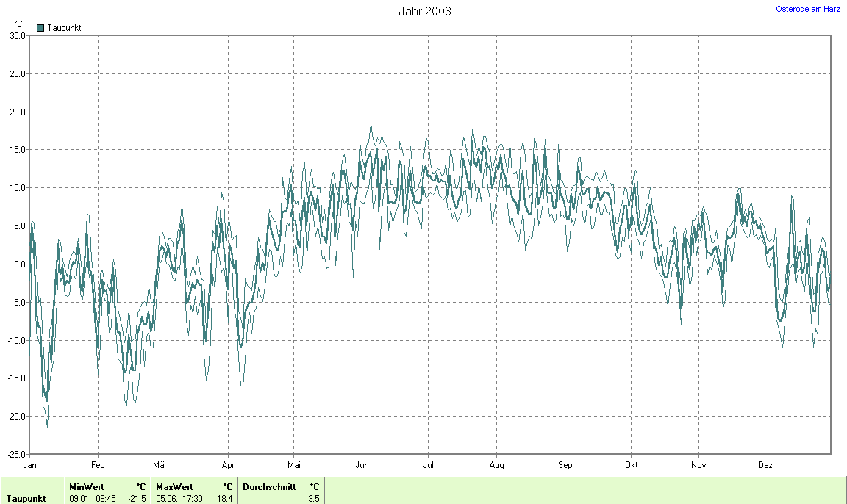Image resolution: width=847 pixels, height=504 pixels.
Task: Click the Jun month axis label
Action: click(362, 465)
